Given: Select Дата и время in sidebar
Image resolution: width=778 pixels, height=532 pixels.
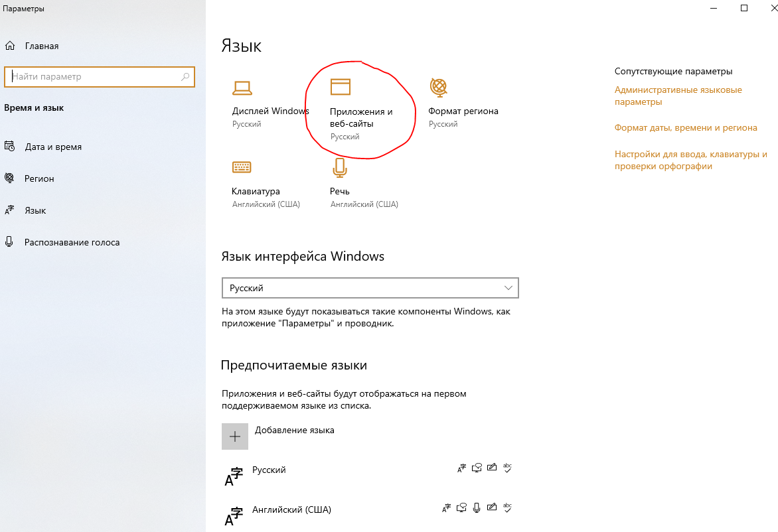Looking at the screenshot, I should 53,147.
